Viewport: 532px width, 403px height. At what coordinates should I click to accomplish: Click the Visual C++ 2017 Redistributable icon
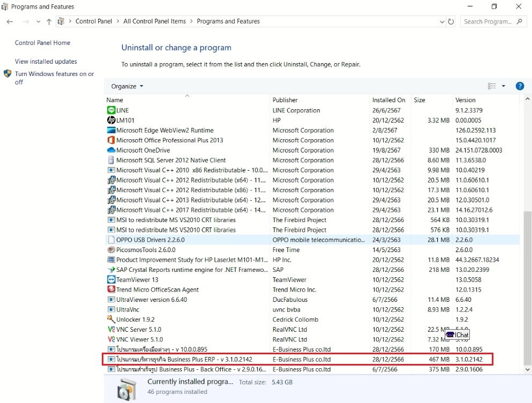[111, 210]
